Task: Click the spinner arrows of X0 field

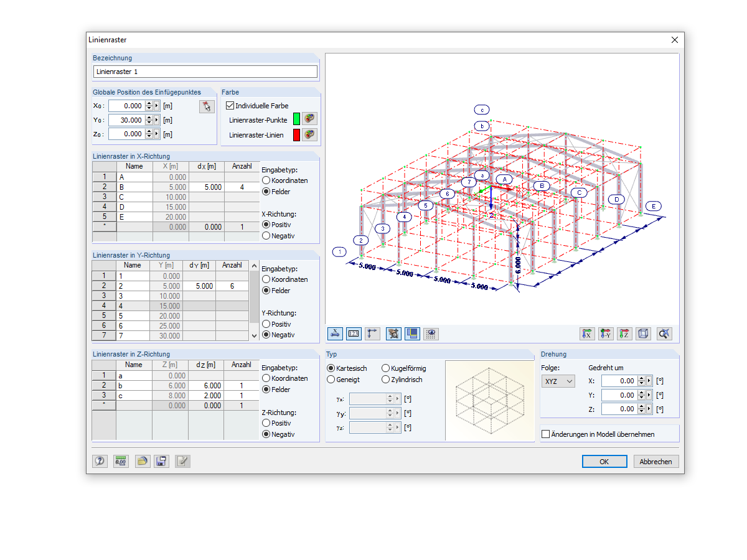Action: [149, 106]
